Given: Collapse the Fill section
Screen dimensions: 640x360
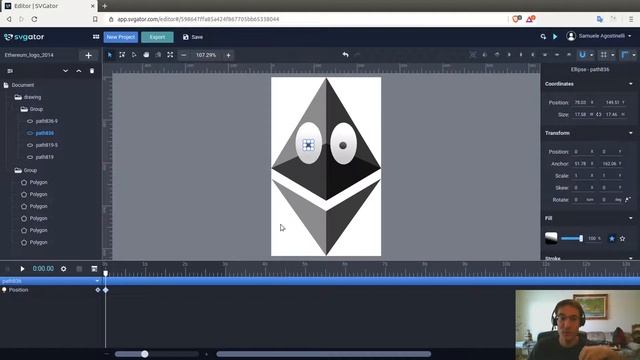Looking at the screenshot, I should tap(631, 218).
